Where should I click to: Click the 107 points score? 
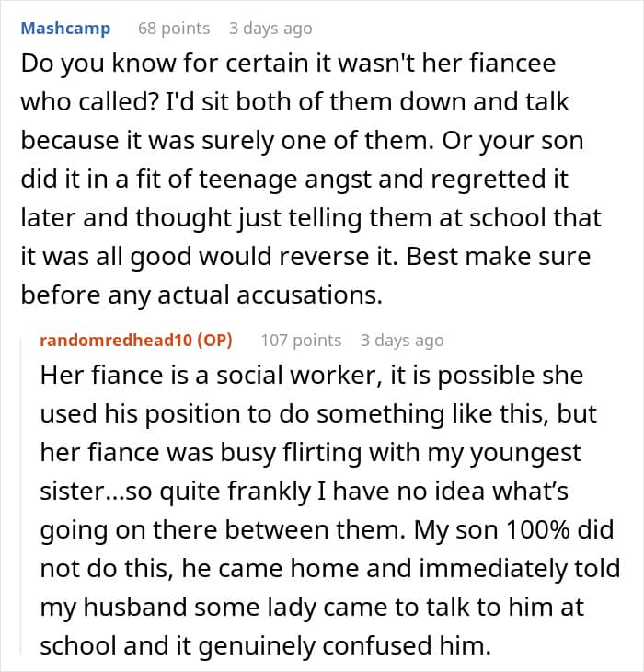pyautogui.click(x=301, y=341)
